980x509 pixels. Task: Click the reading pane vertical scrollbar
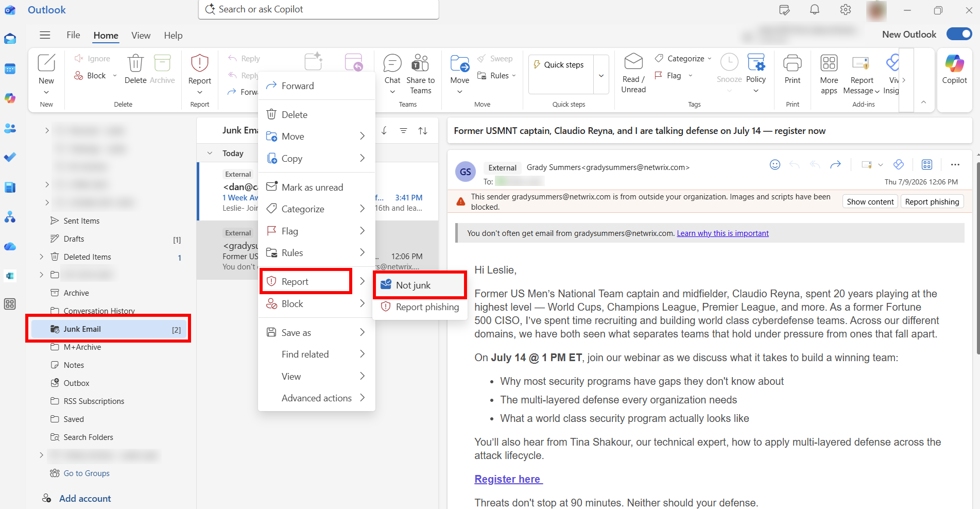[x=978, y=258]
